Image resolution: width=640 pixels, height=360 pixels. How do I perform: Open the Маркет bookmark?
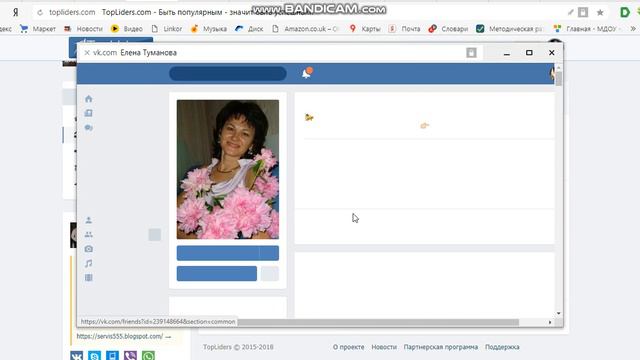click(x=38, y=29)
